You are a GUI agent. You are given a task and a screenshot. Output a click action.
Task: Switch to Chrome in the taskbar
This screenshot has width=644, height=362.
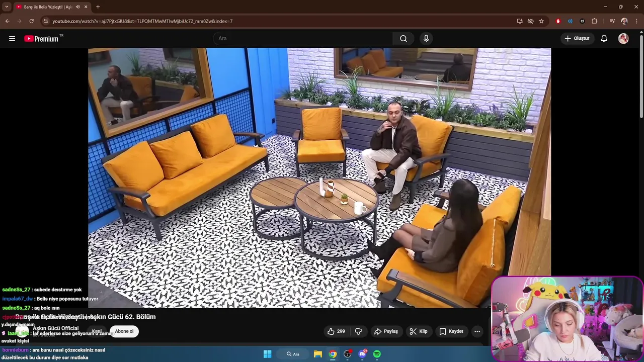pos(333,354)
